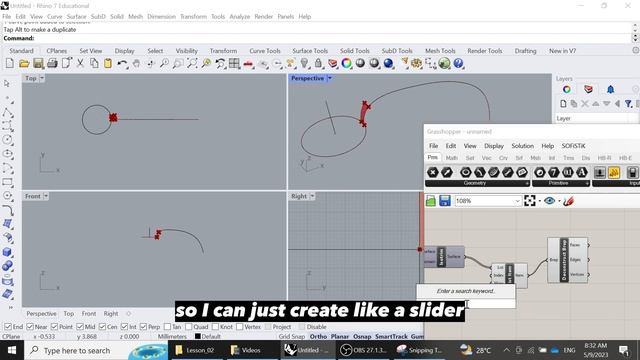Switch to the Curve Tools toolbar tab
The width and height of the screenshot is (640, 360).
tap(265, 51)
